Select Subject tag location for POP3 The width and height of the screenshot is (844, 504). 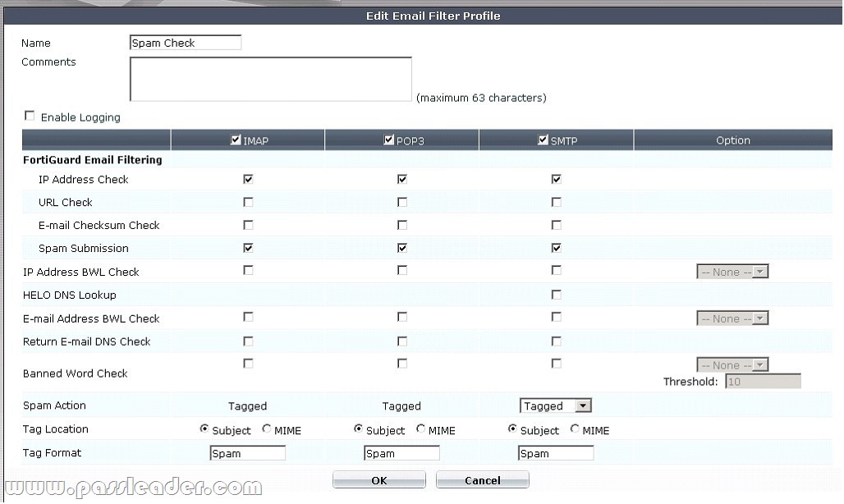(x=358, y=428)
